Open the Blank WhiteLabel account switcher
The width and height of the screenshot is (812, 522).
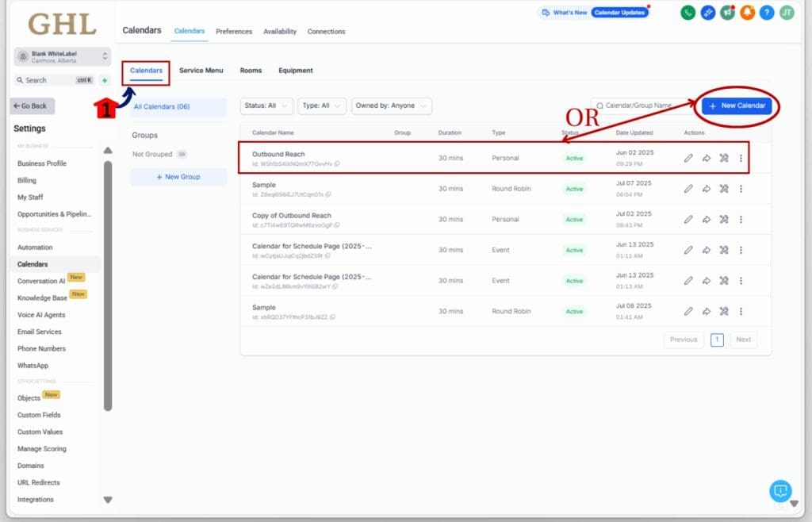pos(62,56)
